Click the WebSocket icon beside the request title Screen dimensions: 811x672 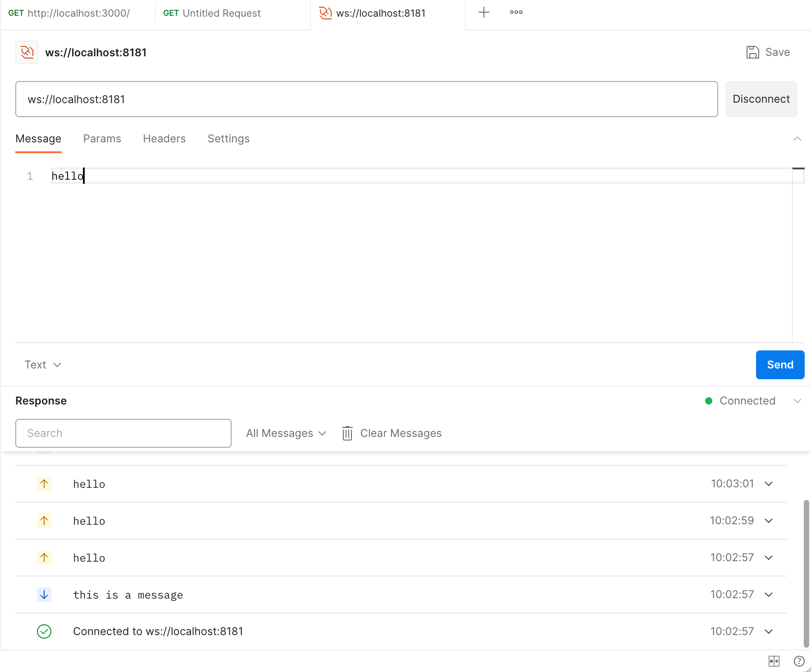click(27, 52)
